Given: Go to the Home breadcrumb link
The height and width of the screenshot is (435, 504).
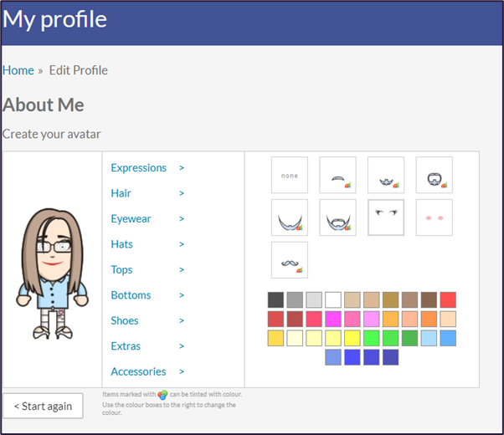Looking at the screenshot, I should coord(18,70).
